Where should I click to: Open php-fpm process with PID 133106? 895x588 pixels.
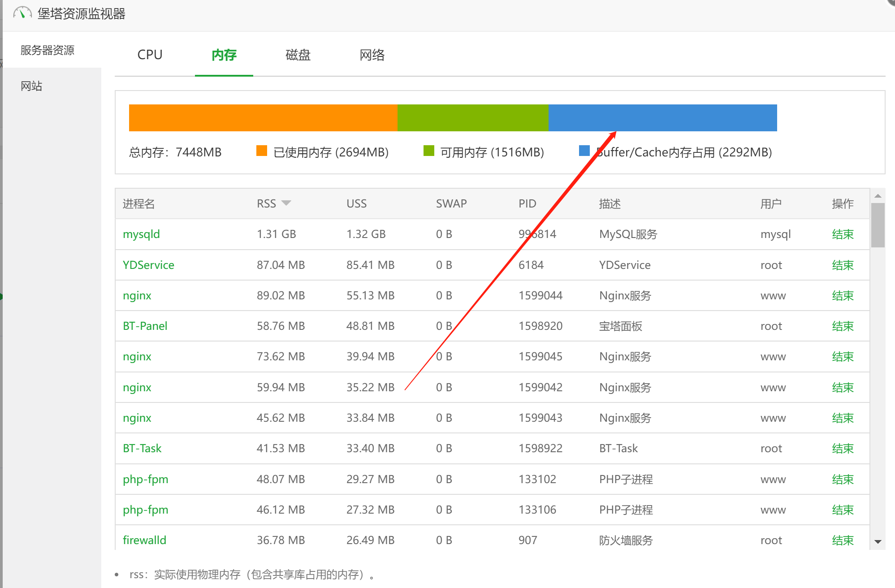[145, 510]
